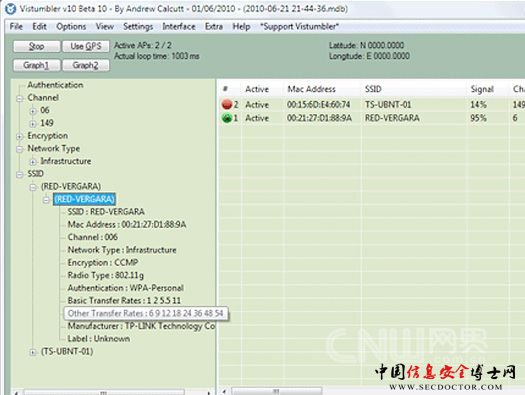Open the File menu
The height and width of the screenshot is (395, 525).
[16, 26]
